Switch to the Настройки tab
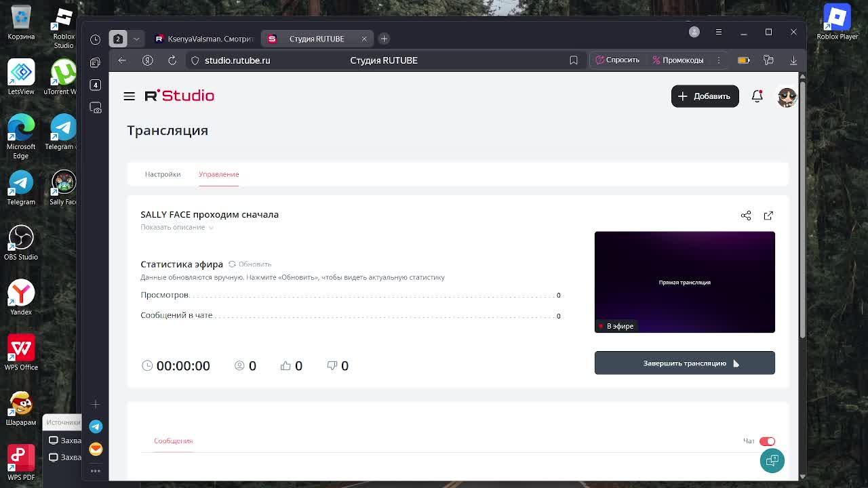The height and width of the screenshot is (488, 868). point(163,174)
